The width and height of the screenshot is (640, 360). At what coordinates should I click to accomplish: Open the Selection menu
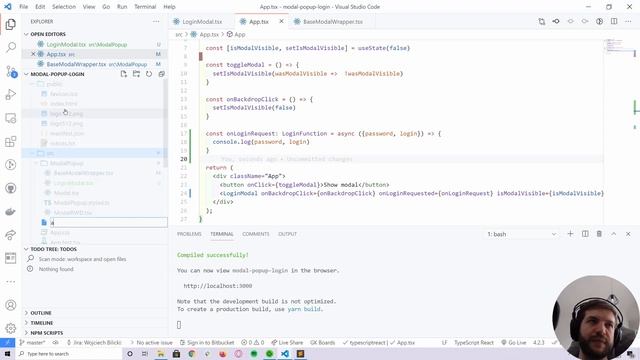tap(64, 7)
